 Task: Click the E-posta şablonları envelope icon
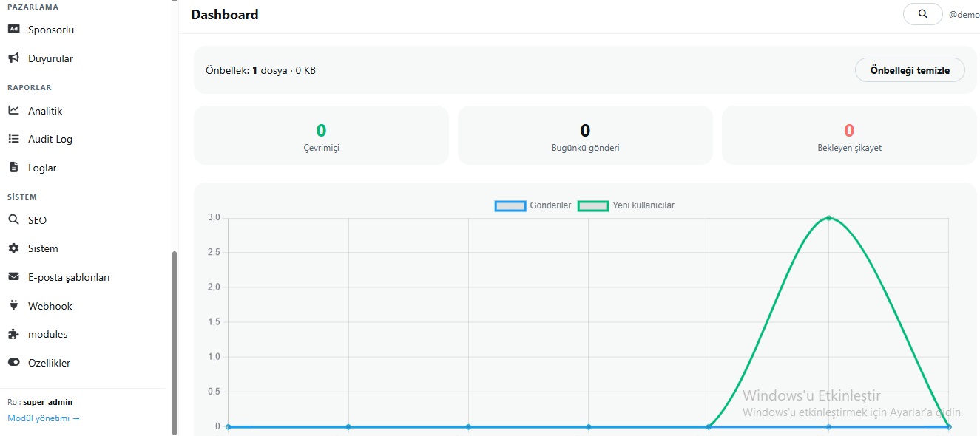click(x=13, y=277)
